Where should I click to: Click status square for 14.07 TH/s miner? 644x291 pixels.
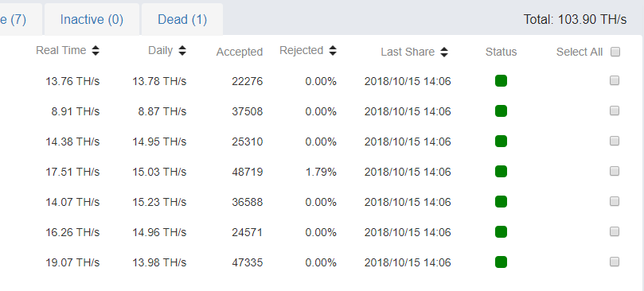(x=501, y=201)
